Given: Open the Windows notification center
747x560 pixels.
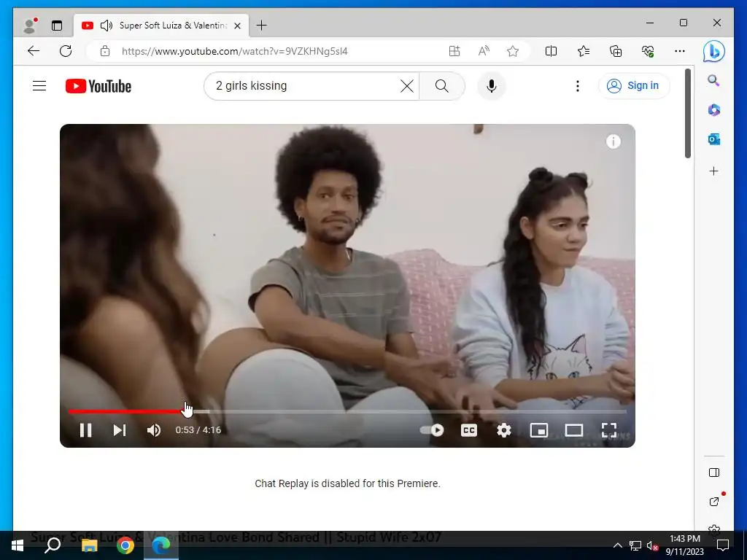Looking at the screenshot, I should click(723, 545).
